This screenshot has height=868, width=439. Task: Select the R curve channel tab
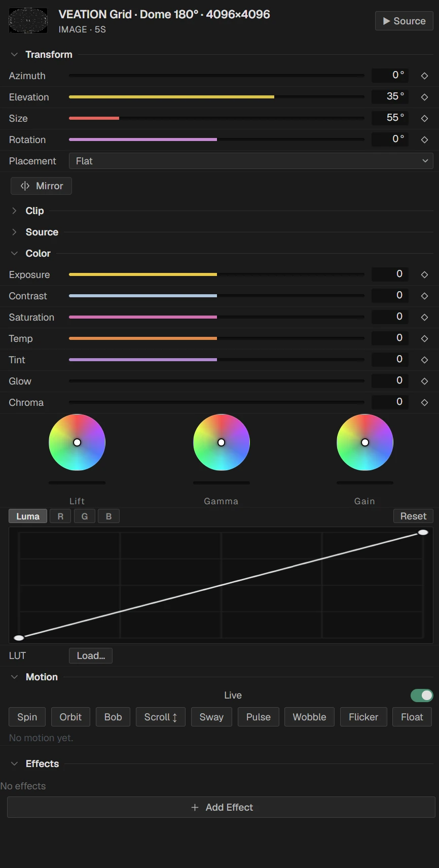tap(60, 516)
